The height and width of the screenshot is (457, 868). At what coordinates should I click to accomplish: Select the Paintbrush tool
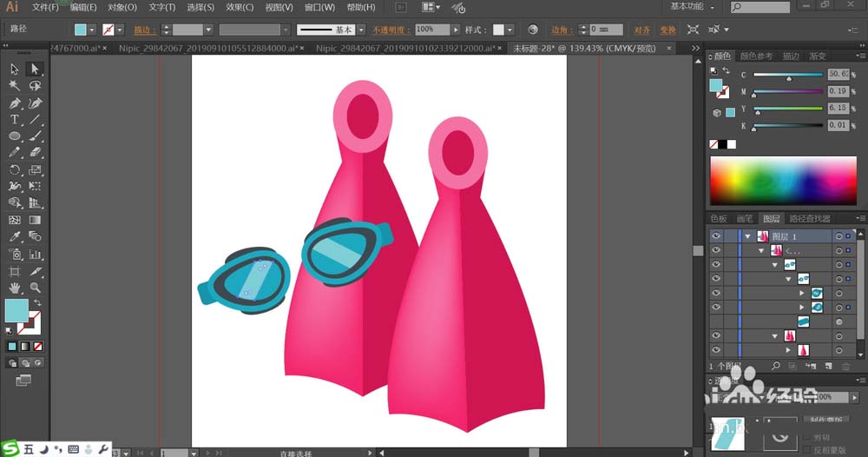[x=35, y=136]
